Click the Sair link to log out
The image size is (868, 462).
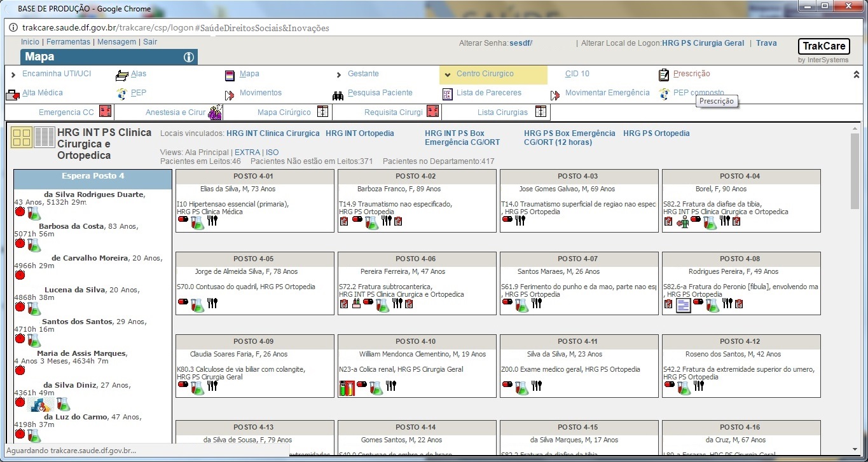[x=150, y=42]
